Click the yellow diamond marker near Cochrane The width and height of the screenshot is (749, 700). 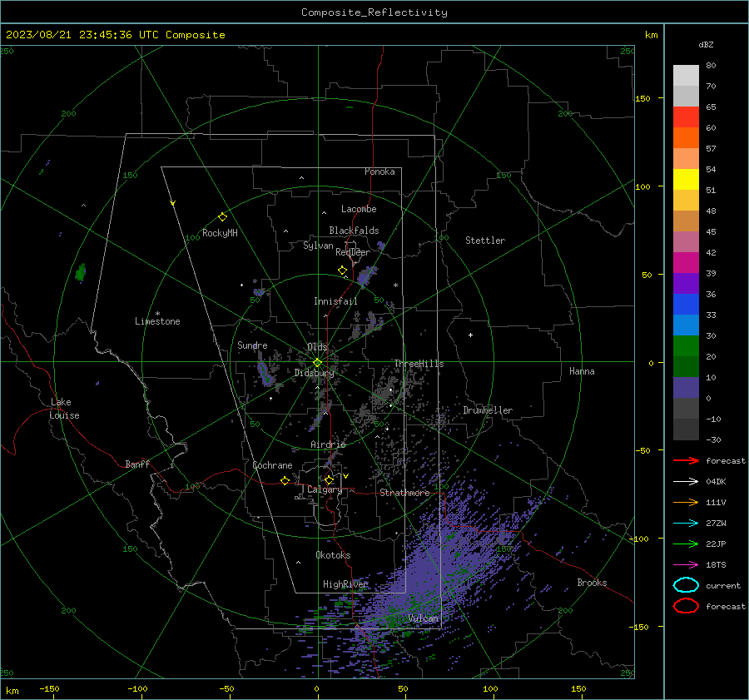(285, 480)
